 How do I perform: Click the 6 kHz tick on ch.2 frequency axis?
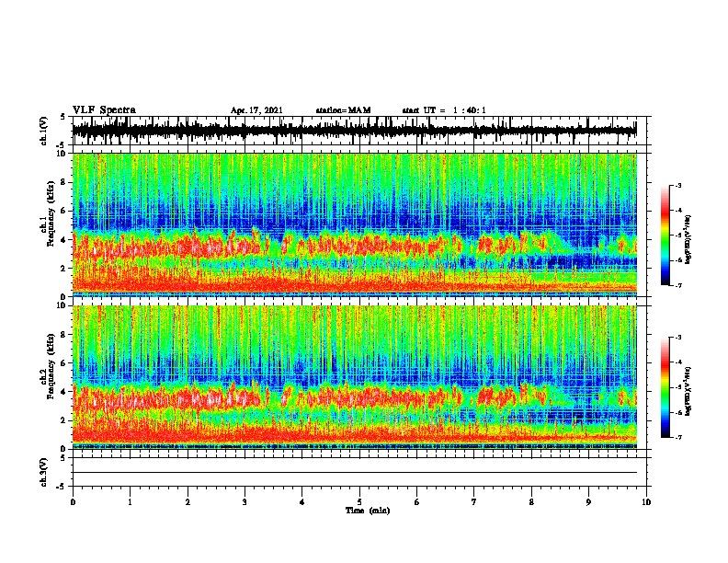[x=63, y=363]
